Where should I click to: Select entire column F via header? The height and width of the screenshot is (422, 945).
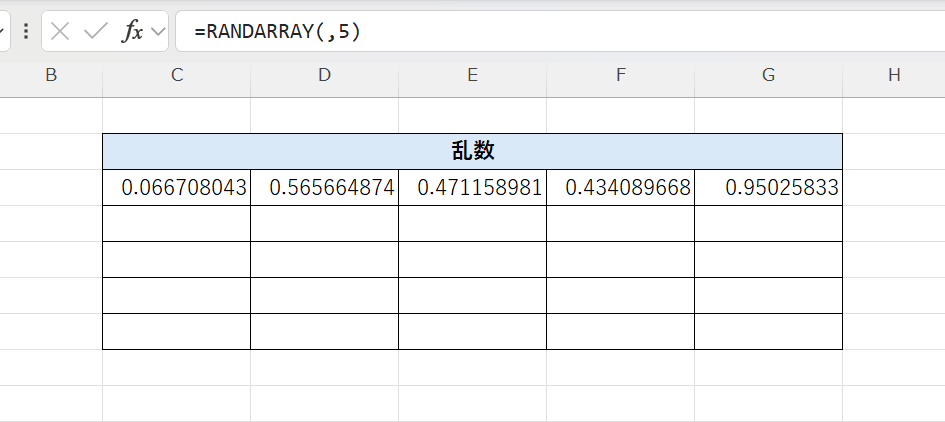620,75
